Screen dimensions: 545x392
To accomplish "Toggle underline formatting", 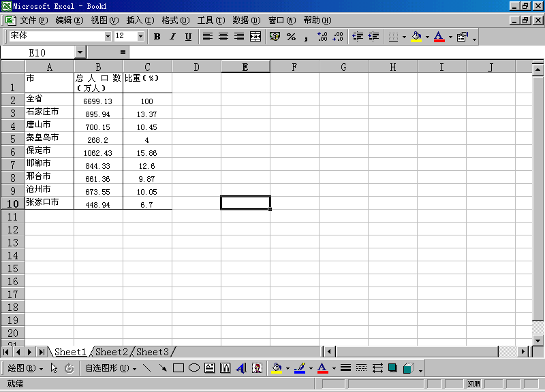I will point(188,37).
